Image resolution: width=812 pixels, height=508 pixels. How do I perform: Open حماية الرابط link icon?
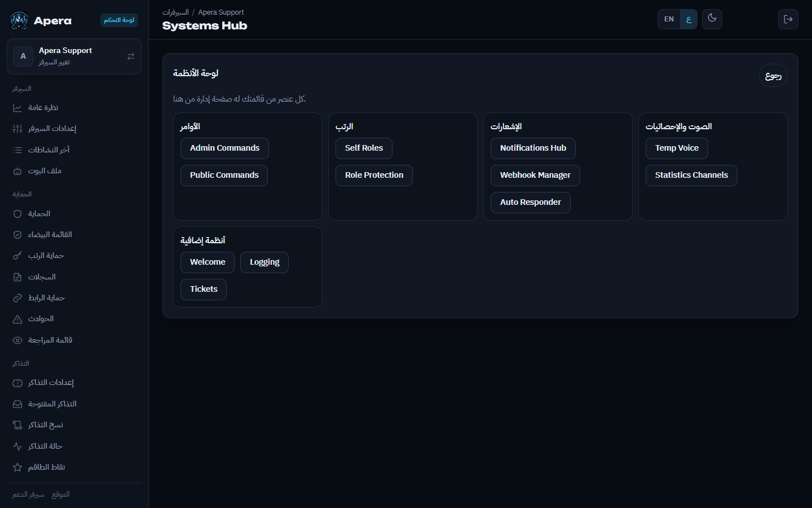coord(17,298)
